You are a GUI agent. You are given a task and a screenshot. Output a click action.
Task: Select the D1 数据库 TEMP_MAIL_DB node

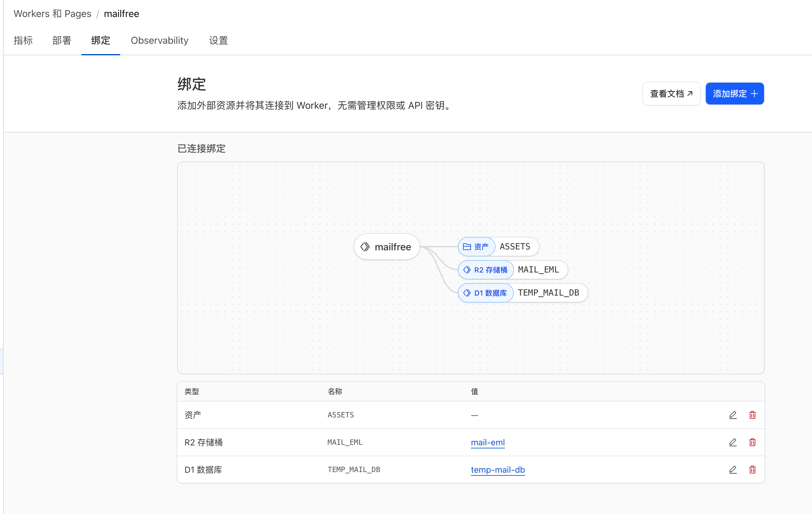(523, 293)
